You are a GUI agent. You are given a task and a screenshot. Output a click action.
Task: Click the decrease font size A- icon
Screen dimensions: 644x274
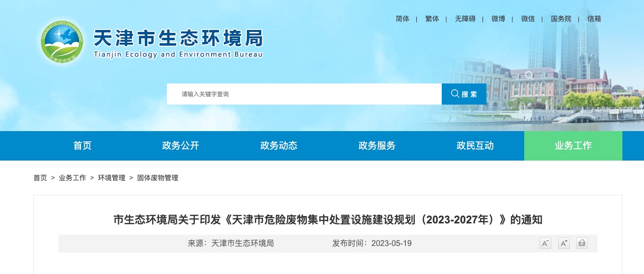(x=545, y=243)
